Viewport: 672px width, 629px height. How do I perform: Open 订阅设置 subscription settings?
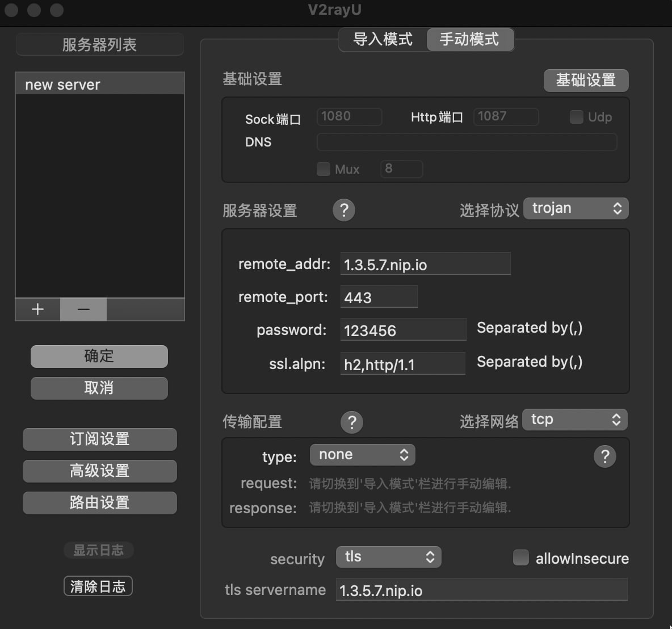coord(99,439)
